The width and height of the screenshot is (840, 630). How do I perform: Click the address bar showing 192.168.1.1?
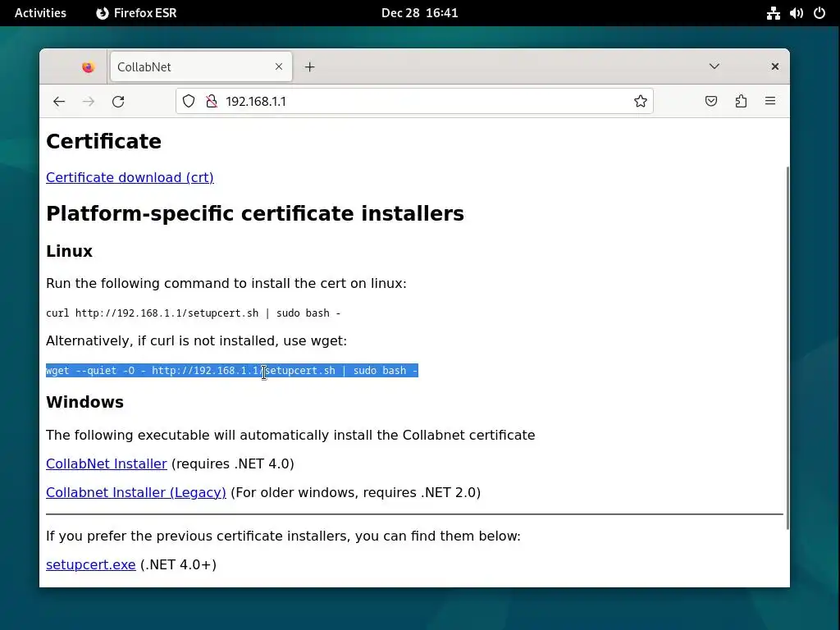click(x=414, y=101)
